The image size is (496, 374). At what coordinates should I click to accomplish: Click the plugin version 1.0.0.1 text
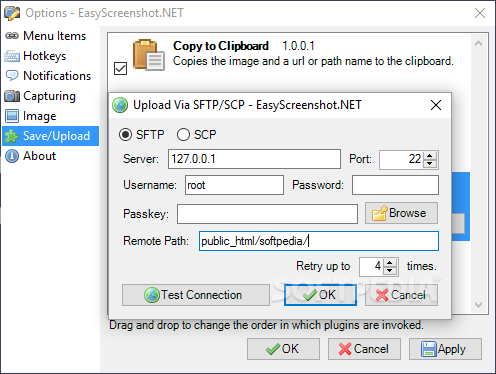click(x=298, y=46)
